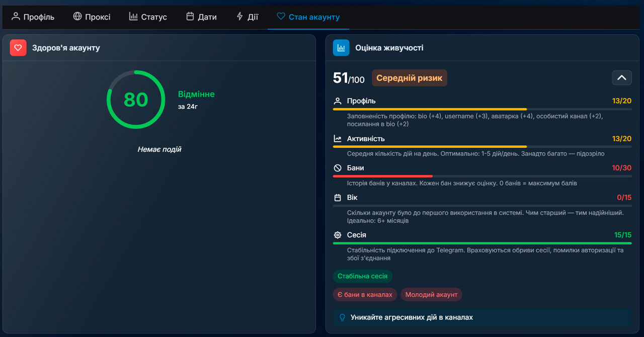Open the Статус tab
The width and height of the screenshot is (644, 337).
click(148, 17)
